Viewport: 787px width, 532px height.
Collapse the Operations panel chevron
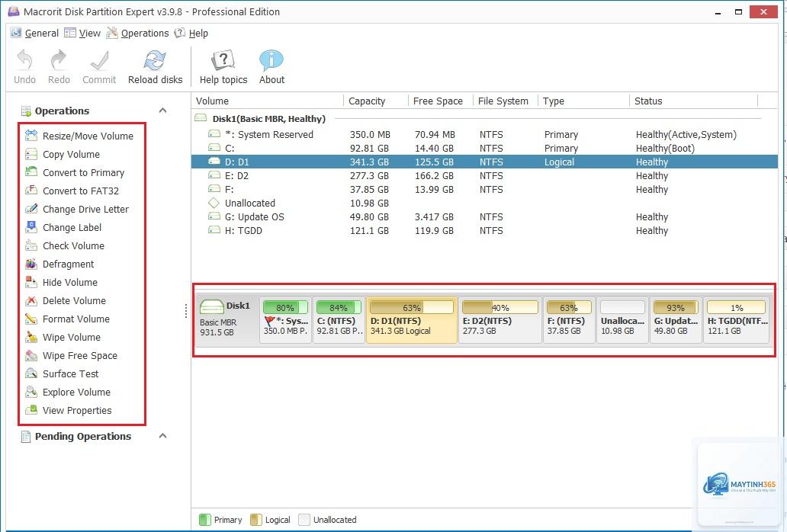[x=162, y=111]
